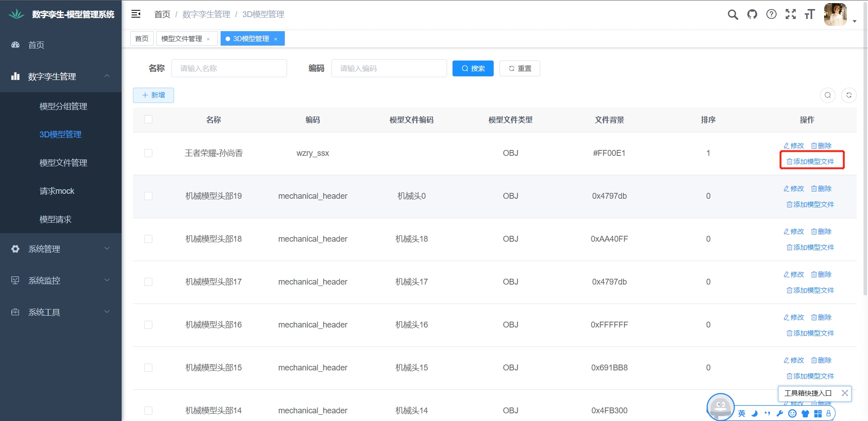The width and height of the screenshot is (868, 421).
Task: Click the system logo leaf icon
Action: pos(16,14)
